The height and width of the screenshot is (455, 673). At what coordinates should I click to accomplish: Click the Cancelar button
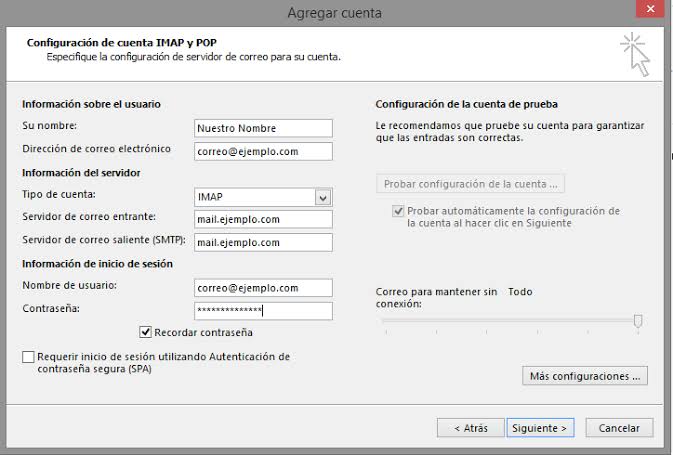pos(619,428)
